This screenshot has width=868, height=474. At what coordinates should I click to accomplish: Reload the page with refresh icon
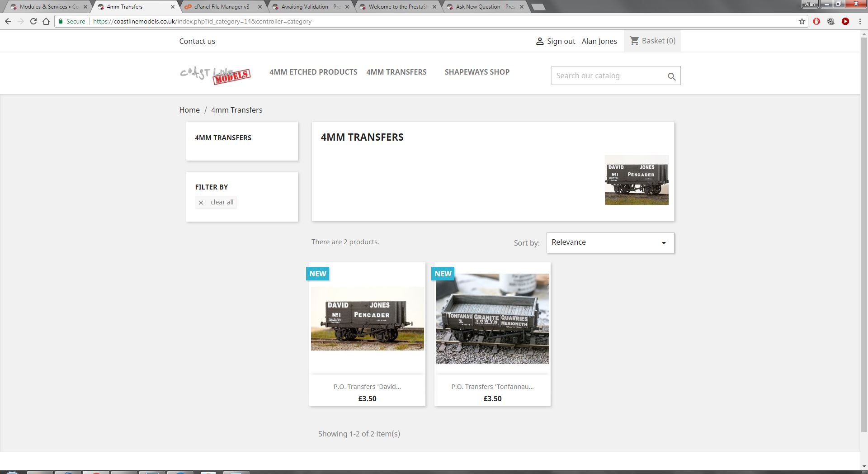(33, 21)
